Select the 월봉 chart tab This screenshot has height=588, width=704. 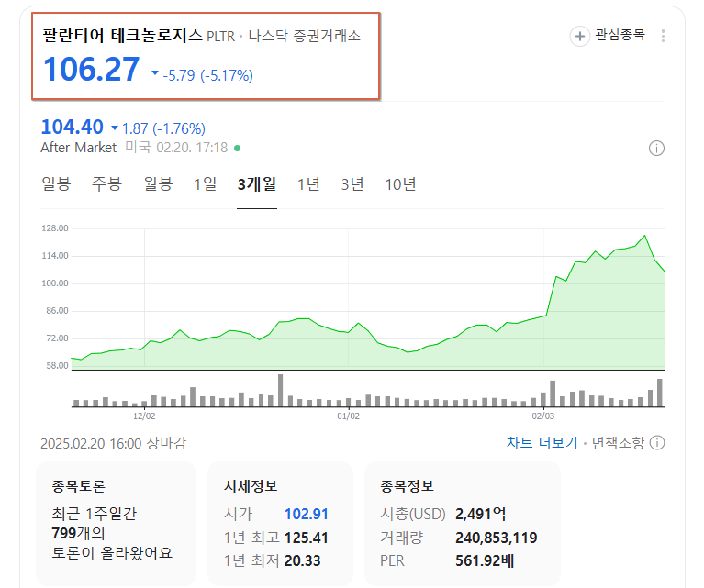pyautogui.click(x=158, y=184)
